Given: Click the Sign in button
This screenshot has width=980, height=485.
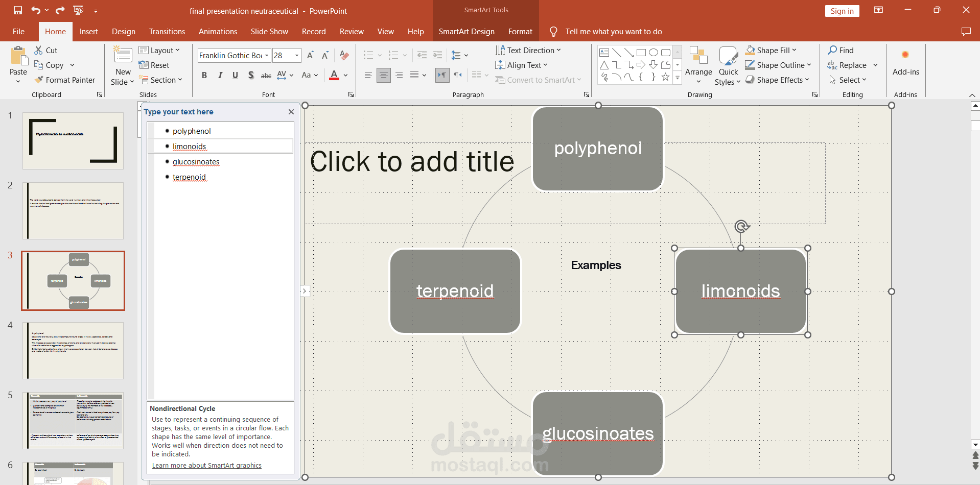Looking at the screenshot, I should coord(842,11).
